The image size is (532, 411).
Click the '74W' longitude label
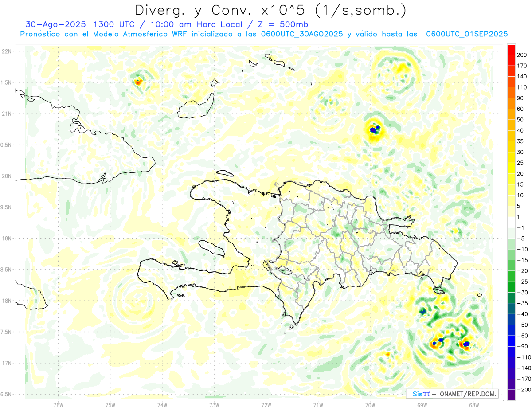(162, 405)
